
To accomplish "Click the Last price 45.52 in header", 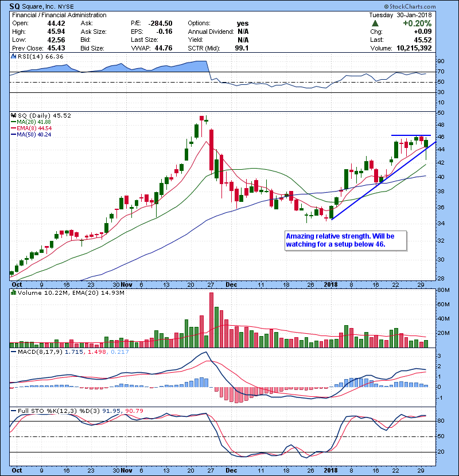I will coord(423,40).
